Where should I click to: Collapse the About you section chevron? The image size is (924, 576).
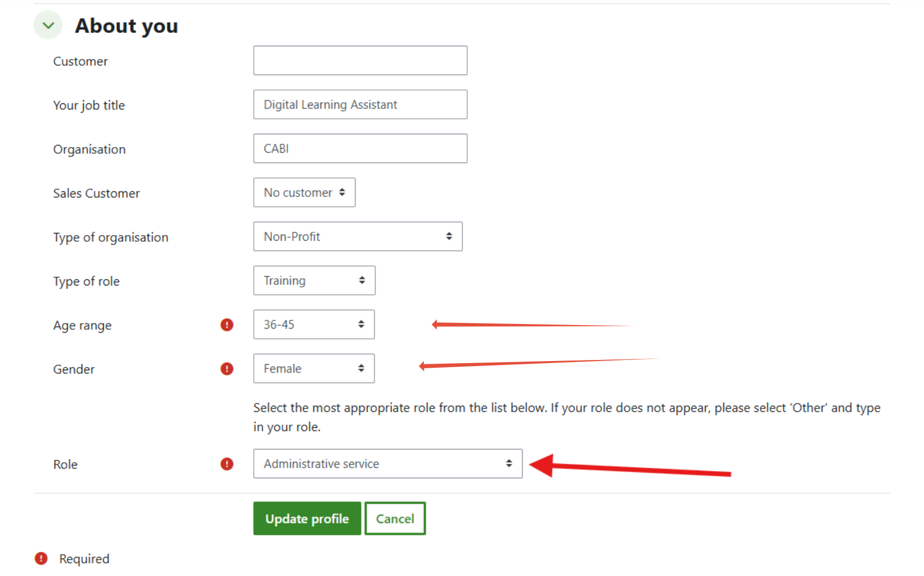pyautogui.click(x=48, y=25)
